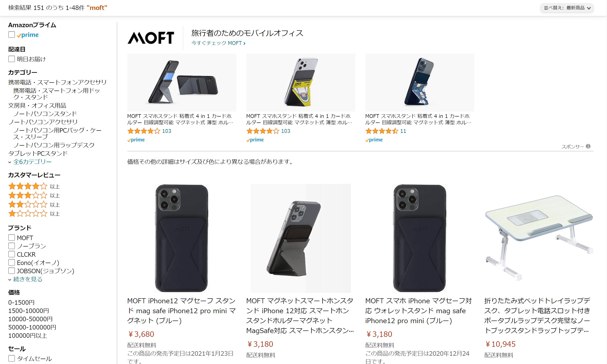Enable the Prime checkbox filter
607x364 pixels.
coord(12,35)
